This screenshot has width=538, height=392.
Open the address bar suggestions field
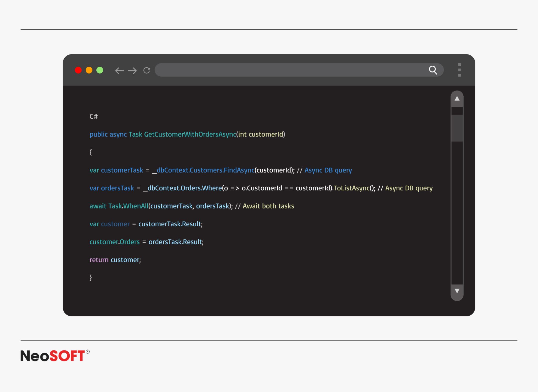coord(289,70)
